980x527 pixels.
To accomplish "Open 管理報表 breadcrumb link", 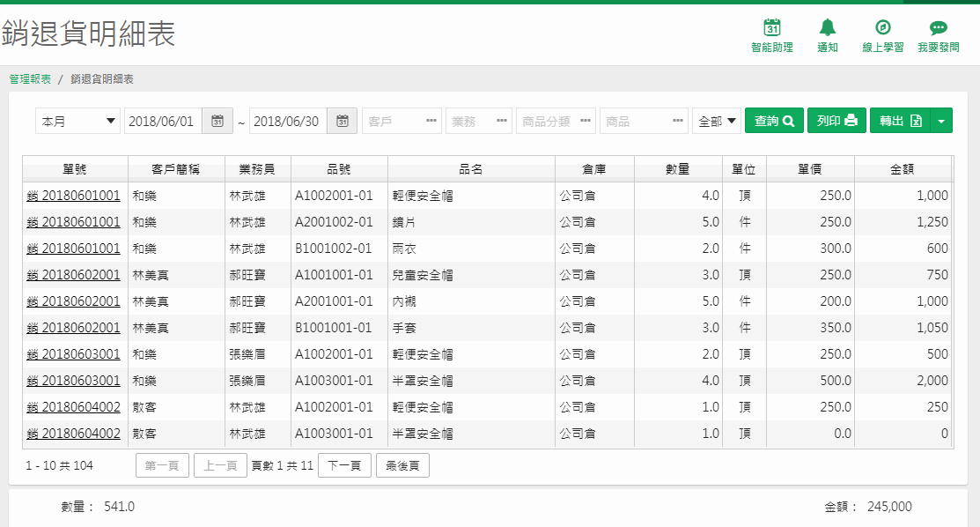I will (x=30, y=78).
